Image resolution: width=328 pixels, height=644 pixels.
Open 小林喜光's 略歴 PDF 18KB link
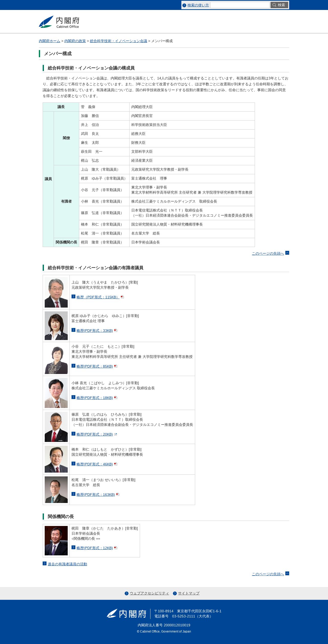(95, 398)
